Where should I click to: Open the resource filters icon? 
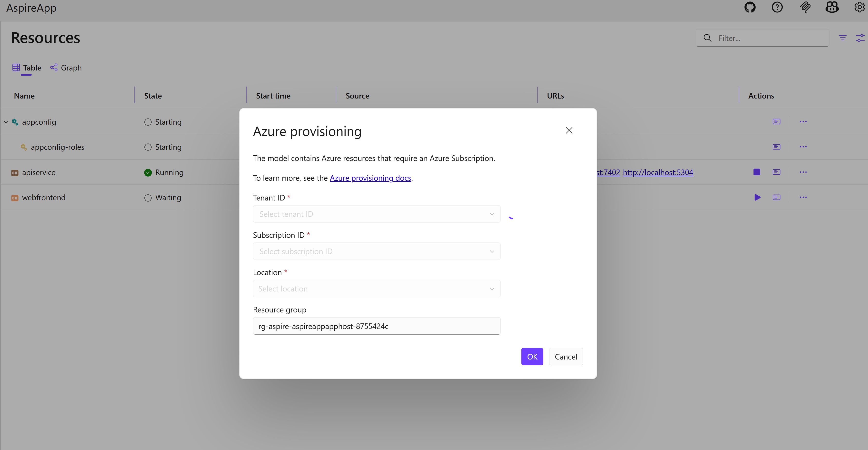[842, 38]
